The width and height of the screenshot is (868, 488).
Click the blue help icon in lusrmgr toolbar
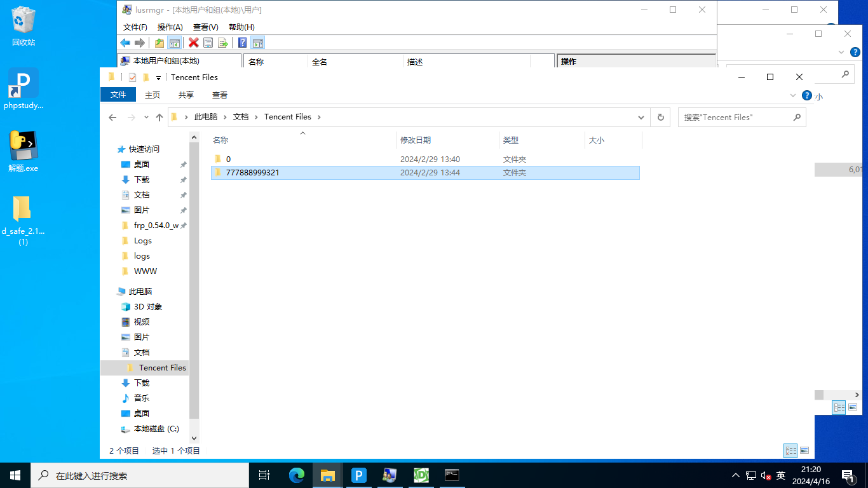tap(242, 43)
